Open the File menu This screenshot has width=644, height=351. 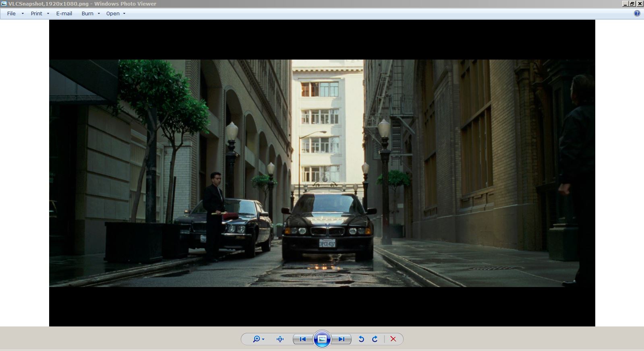(x=11, y=13)
